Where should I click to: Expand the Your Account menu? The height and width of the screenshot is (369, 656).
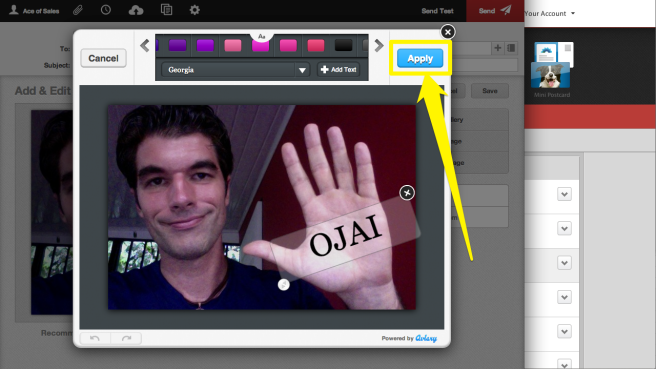click(549, 13)
